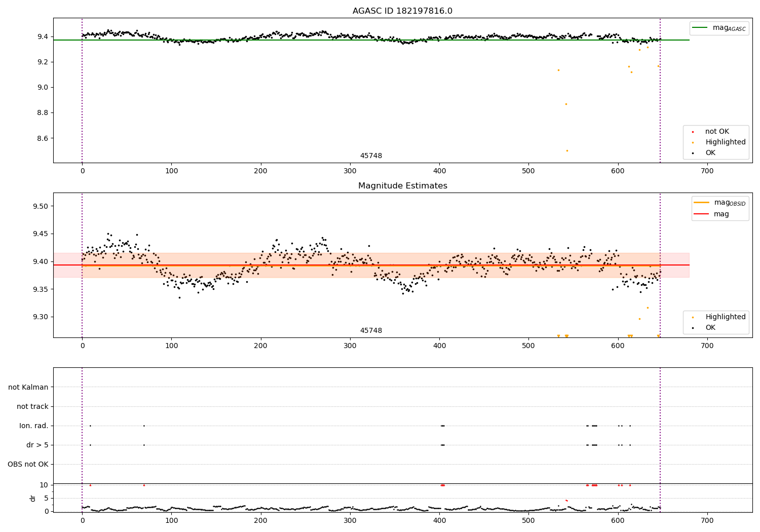This screenshot has height=532, width=760.
Task: Click the 'AGASC ID 182197816.0' plot title
Action: [x=402, y=11]
